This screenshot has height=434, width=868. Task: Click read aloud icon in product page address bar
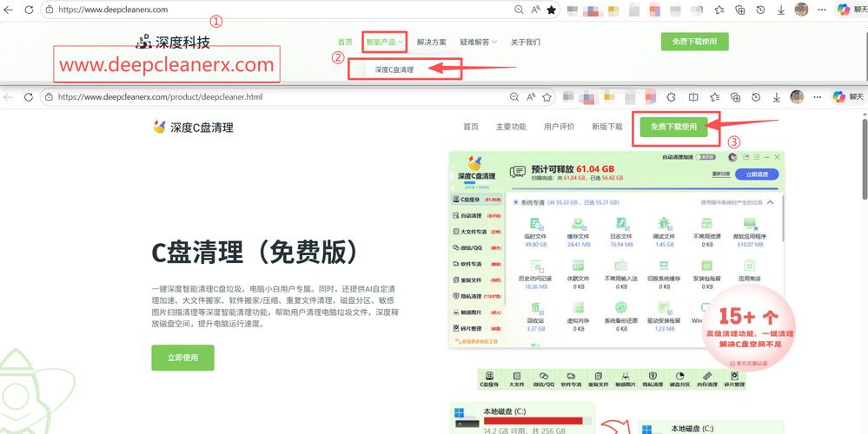tap(531, 96)
